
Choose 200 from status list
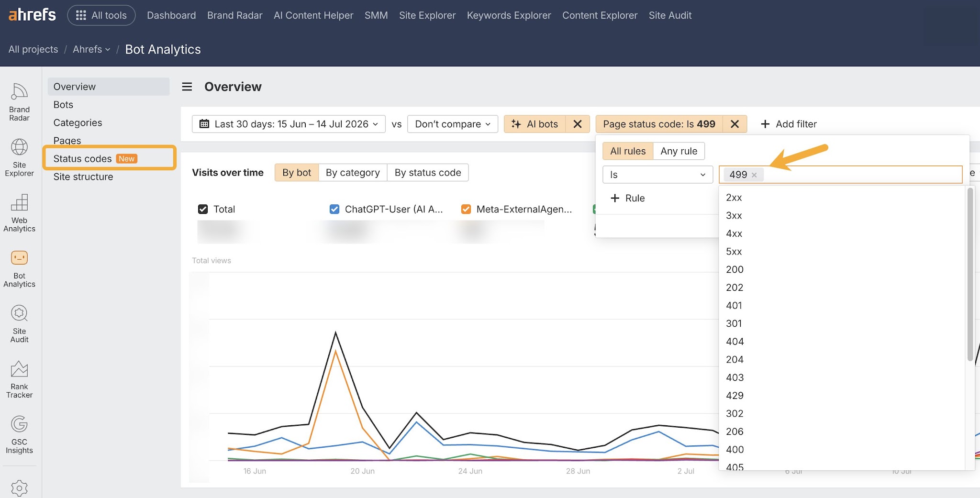point(735,269)
